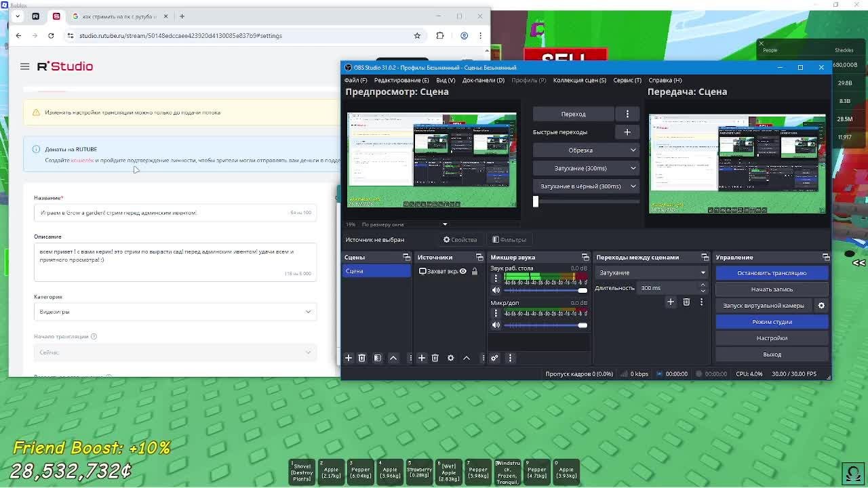868x488 pixels.
Task: Open the Файл (F) menu in OBS
Action: click(356, 80)
